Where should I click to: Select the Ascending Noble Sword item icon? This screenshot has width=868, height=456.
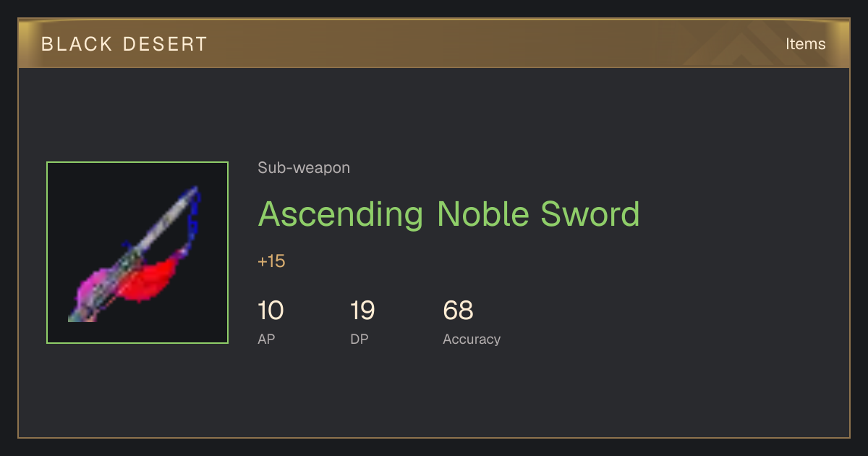(x=137, y=253)
